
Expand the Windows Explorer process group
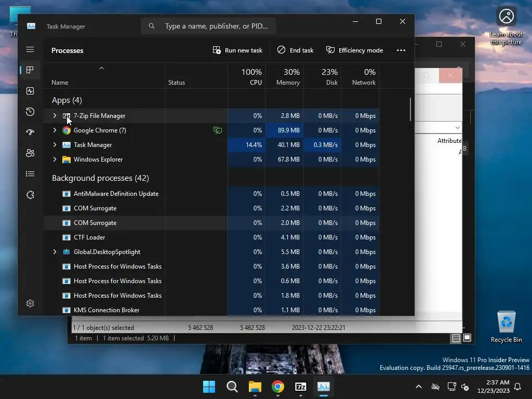tap(55, 159)
